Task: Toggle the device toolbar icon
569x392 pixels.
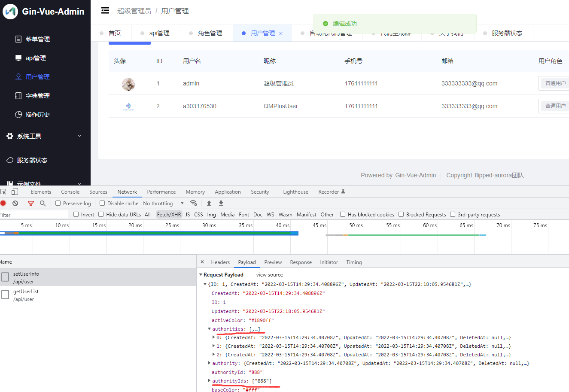Action: pyautogui.click(x=14, y=191)
